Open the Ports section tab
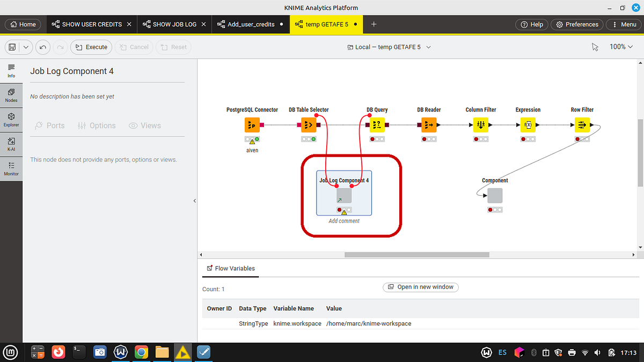 point(50,125)
